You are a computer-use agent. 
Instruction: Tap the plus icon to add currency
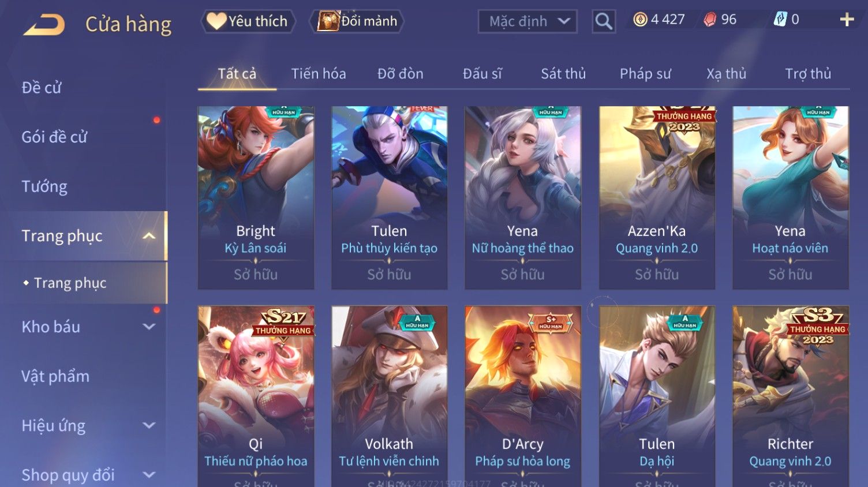847,20
